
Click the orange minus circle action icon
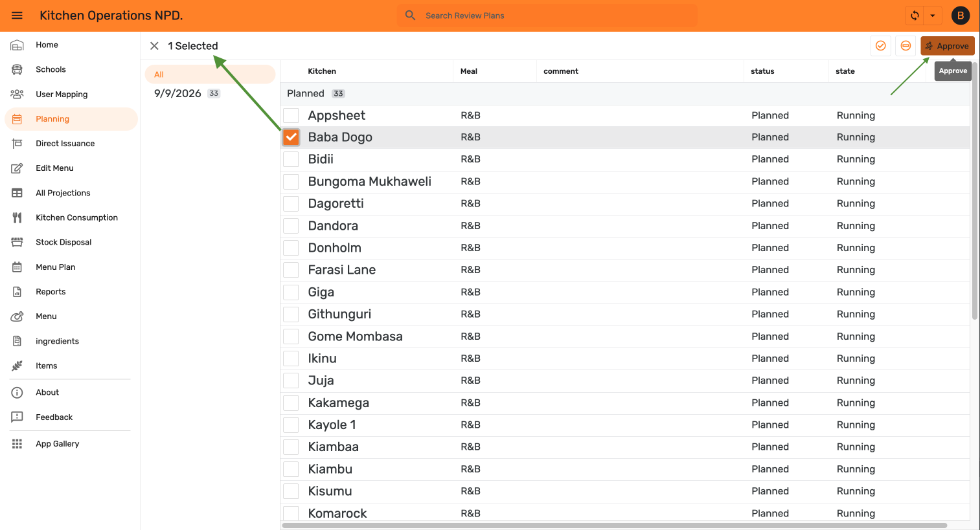click(x=906, y=46)
